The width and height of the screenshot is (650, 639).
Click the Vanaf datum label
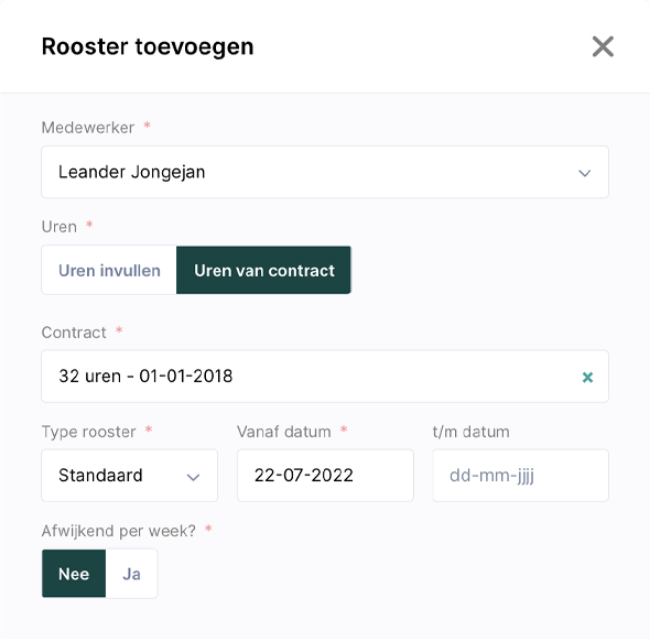(x=284, y=432)
